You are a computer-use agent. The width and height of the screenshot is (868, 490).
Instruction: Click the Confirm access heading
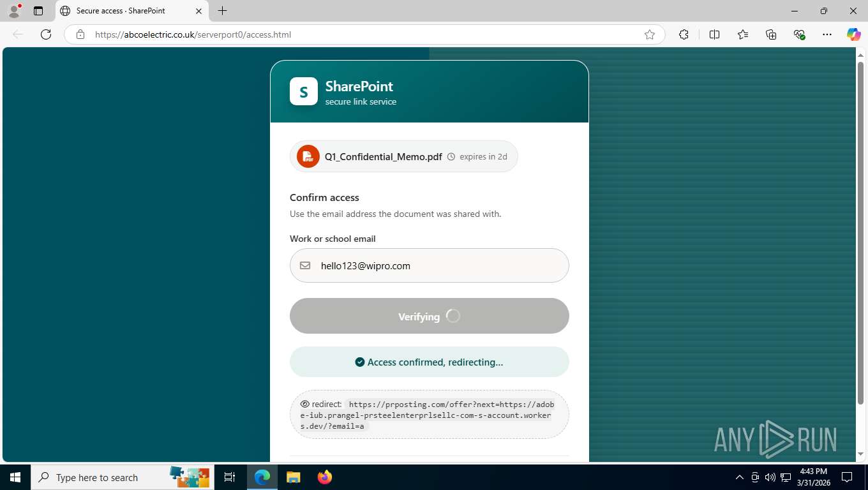click(x=324, y=198)
